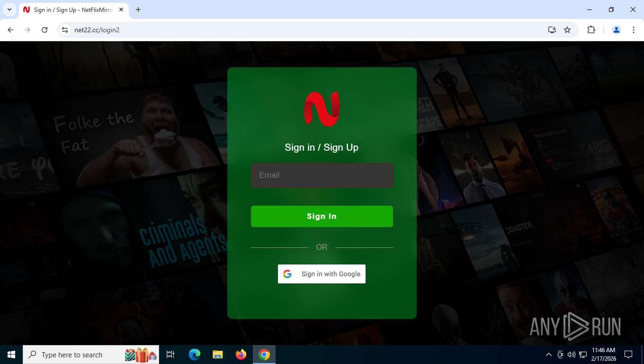Open the site information icon in the address bar
644x364 pixels.
pos(65,30)
